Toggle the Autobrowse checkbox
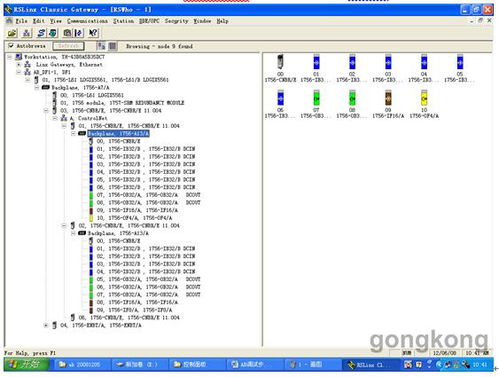499x377 pixels. 11,46
